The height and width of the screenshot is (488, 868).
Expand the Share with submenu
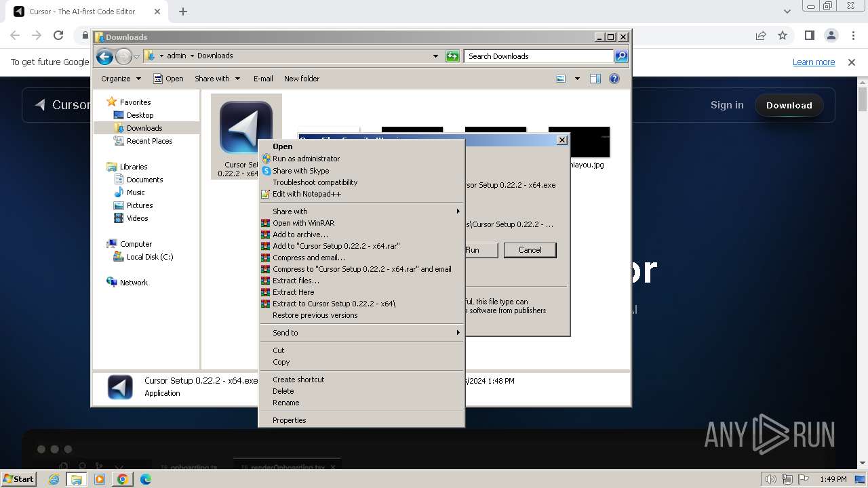361,211
